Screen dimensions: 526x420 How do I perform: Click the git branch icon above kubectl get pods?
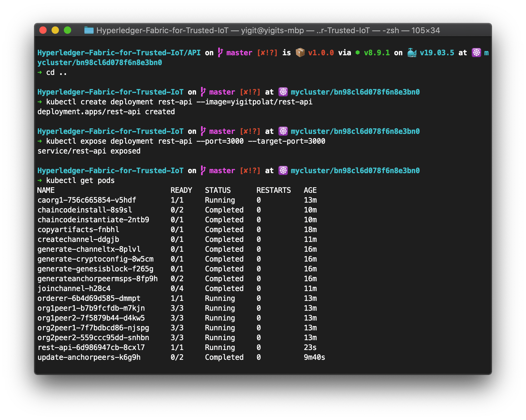pyautogui.click(x=203, y=170)
